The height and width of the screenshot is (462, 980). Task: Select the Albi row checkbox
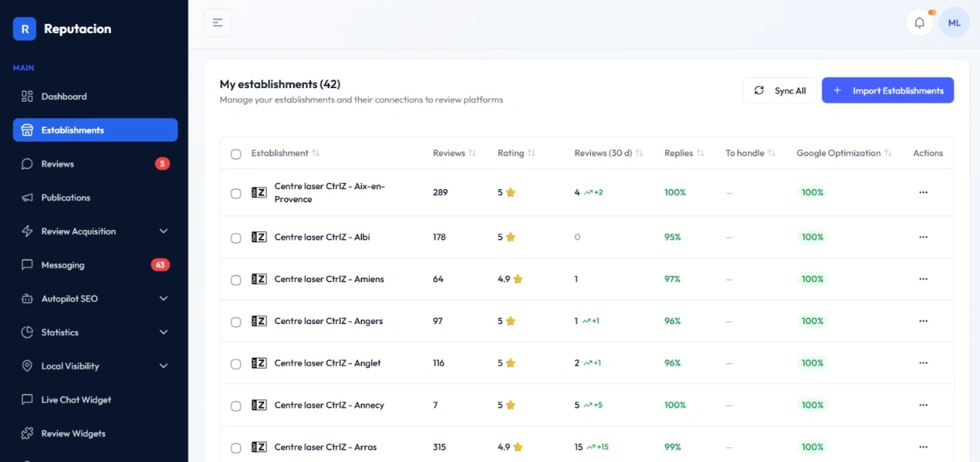[236, 238]
